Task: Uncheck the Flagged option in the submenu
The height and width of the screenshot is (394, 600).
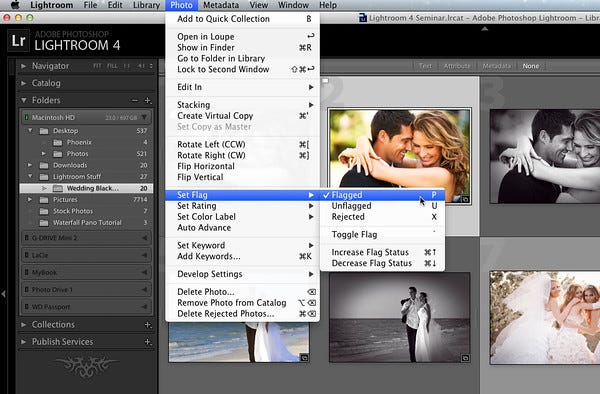Action: (382, 195)
